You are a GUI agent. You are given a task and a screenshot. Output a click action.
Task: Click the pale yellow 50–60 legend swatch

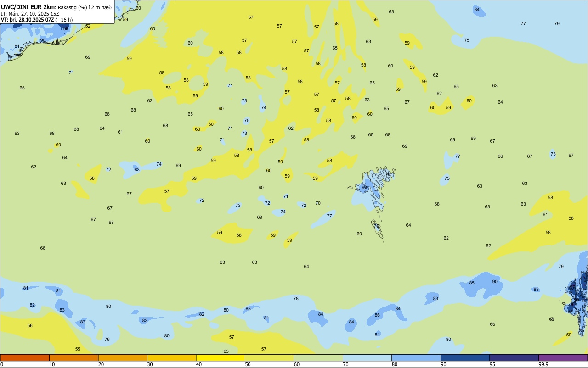[269, 357]
